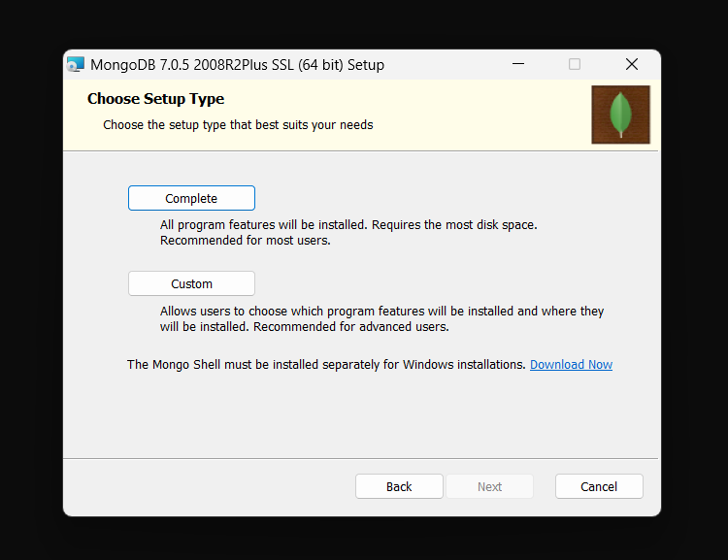Click the 'MongoDB 7.0.5 2008R2Plus SSL' window title
The image size is (728, 560).
pos(237,65)
